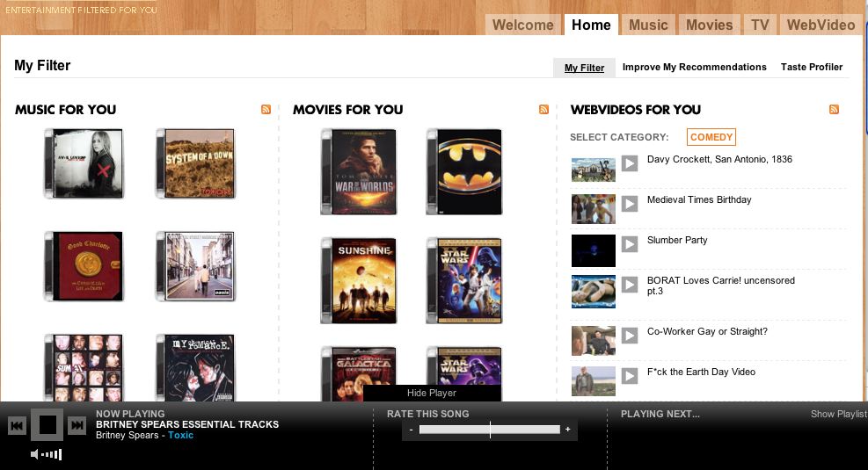The height and width of the screenshot is (470, 868).
Task: Click the title 'Co-Worker Gay or Straight?'
Action: click(707, 331)
